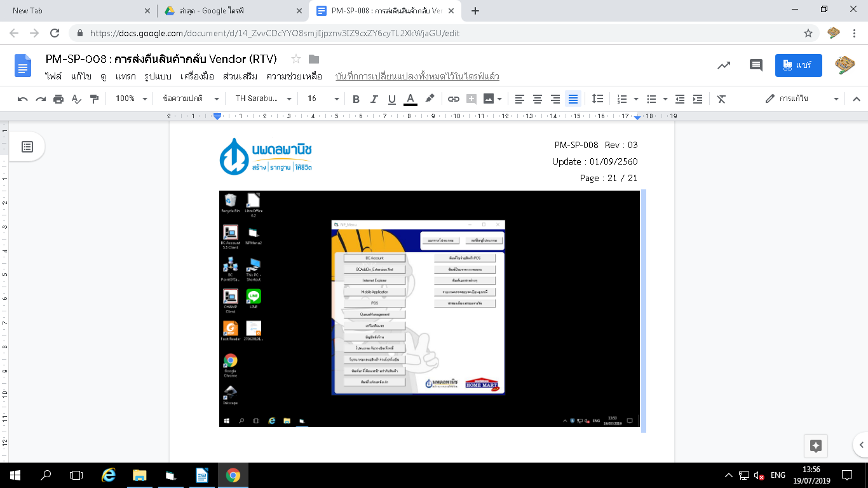868x488 pixels.
Task: Move document with folder icon
Action: pos(314,59)
